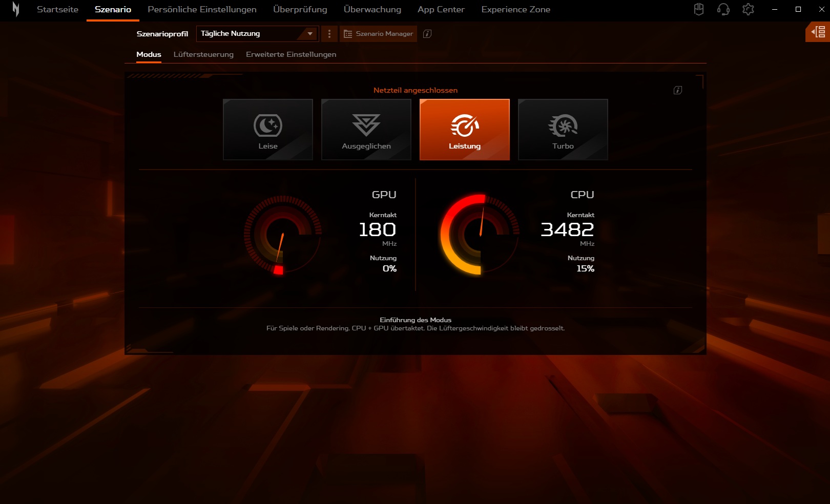Click info icon next to Szenario Manager
This screenshot has width=830, height=504.
[427, 34]
